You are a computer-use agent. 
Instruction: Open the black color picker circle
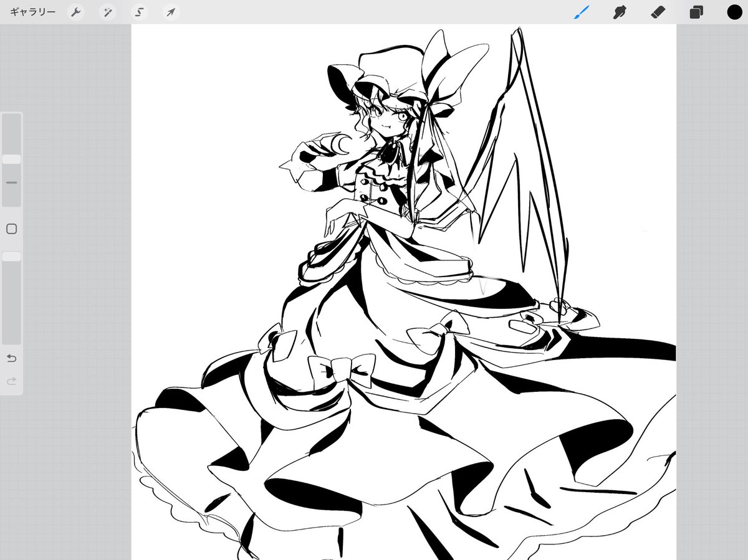[x=734, y=12]
